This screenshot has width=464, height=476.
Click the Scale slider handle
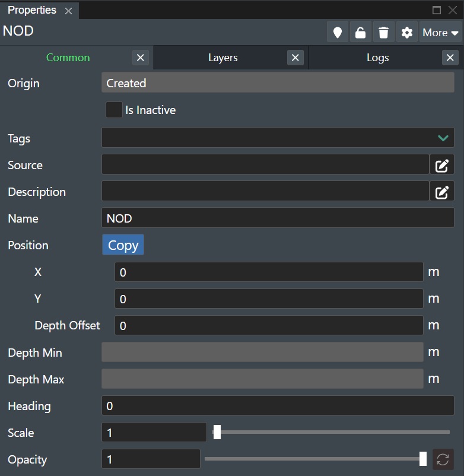coord(217,432)
